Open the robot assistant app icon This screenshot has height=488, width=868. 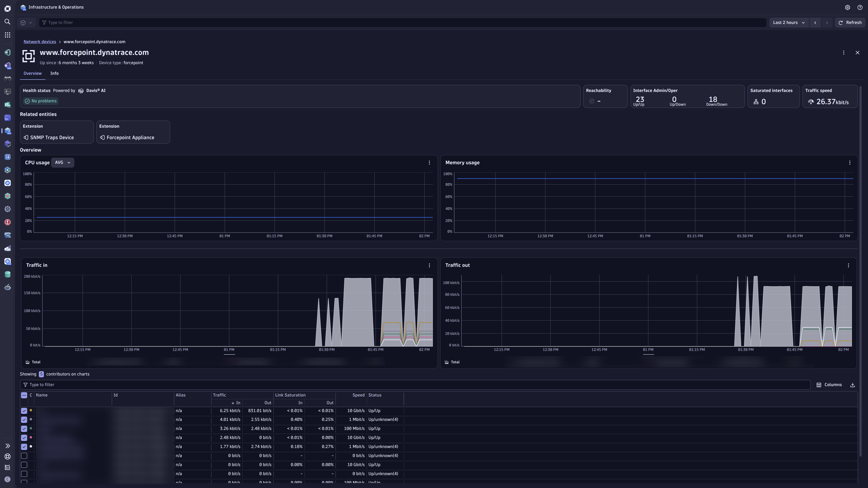7,287
